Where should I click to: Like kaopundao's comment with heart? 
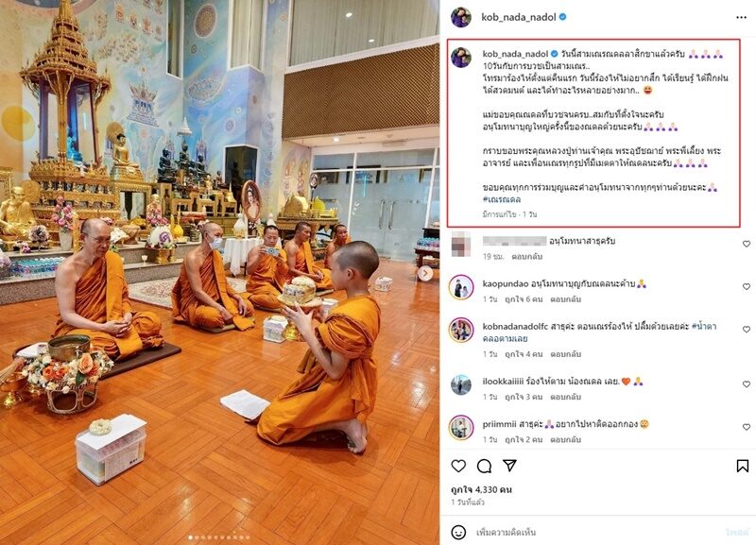click(x=747, y=286)
